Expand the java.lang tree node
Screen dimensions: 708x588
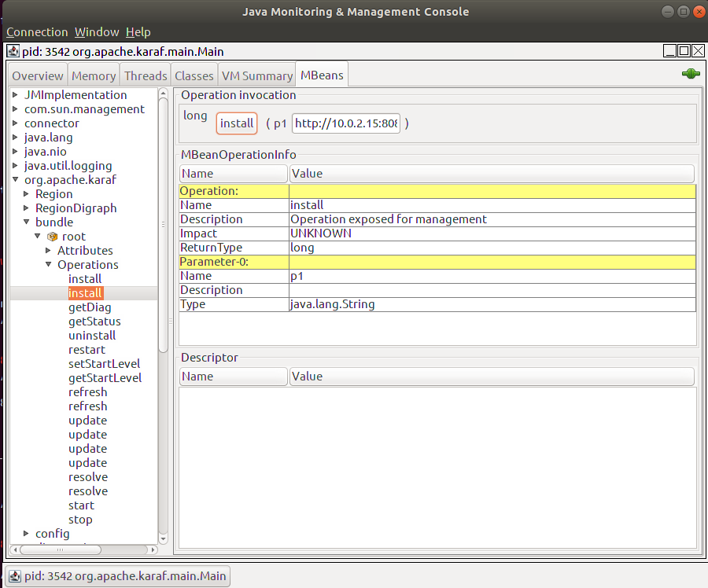click(15, 138)
